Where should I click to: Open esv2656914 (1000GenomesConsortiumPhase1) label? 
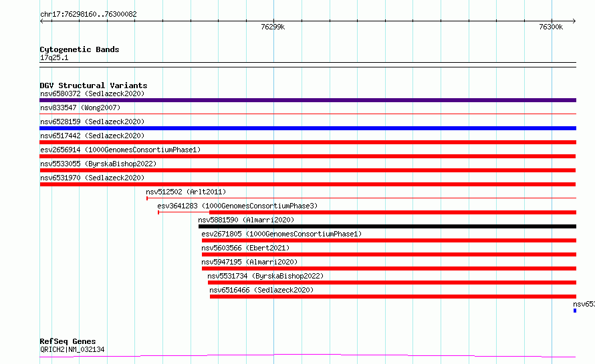pos(120,150)
